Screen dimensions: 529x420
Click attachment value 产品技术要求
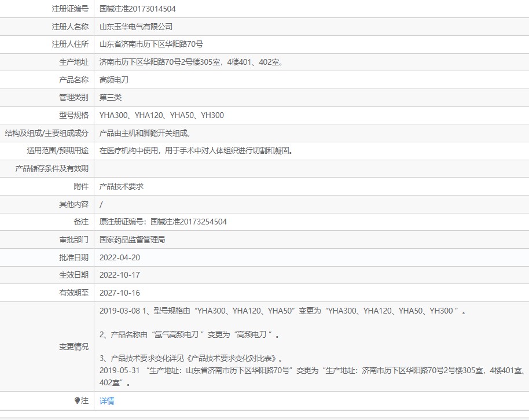pos(122,186)
